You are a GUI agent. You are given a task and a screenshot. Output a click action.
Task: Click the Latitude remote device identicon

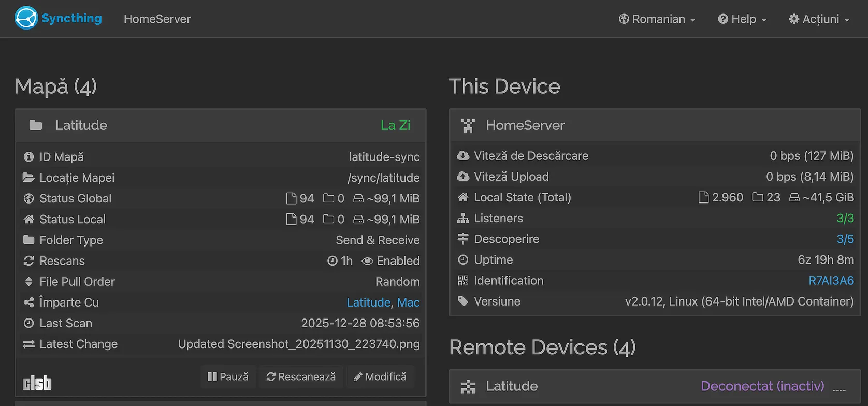pos(468,386)
